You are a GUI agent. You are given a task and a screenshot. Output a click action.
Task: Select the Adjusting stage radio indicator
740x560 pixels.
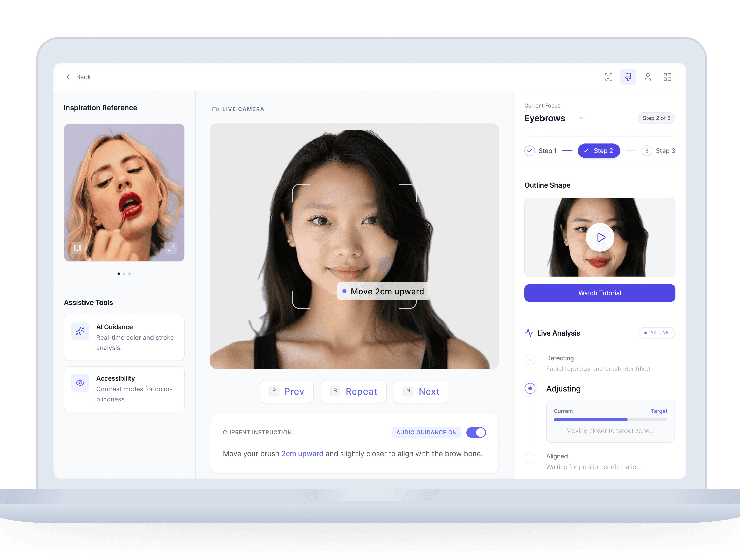[530, 388]
